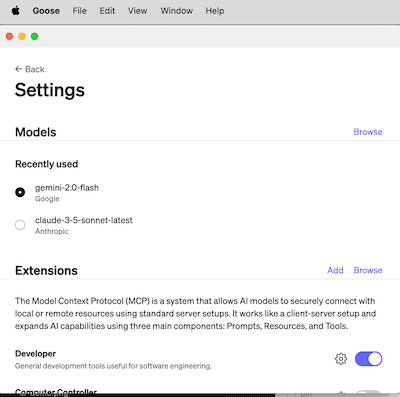Open the Apple menu
The width and height of the screenshot is (400, 397).
tap(16, 11)
